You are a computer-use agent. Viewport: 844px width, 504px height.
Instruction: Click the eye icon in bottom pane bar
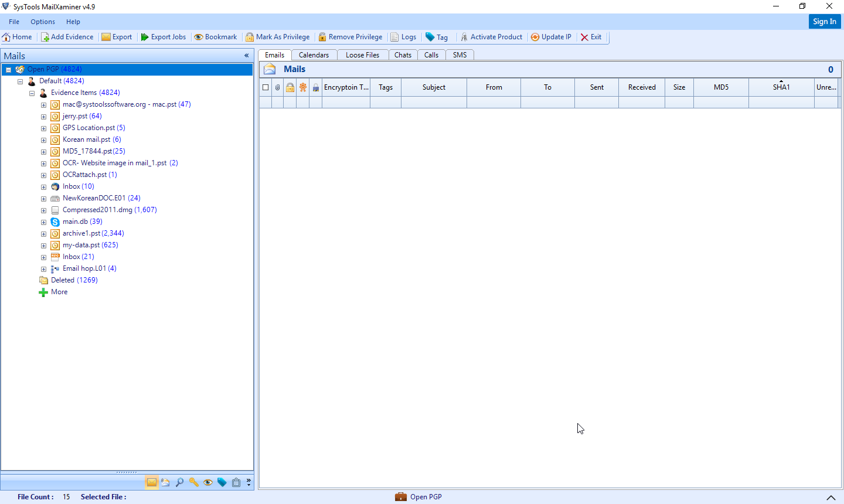pos(207,482)
